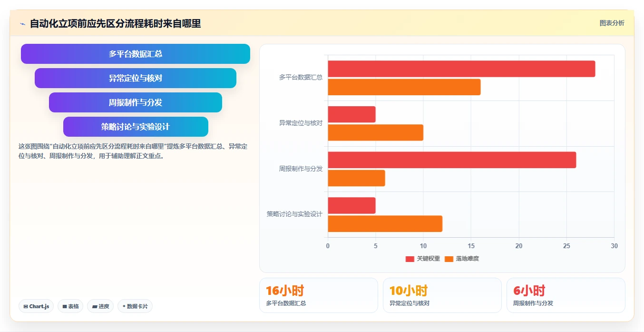Click the red 策略讨论与实验设计 chart bar
644x332 pixels.
click(x=351, y=205)
